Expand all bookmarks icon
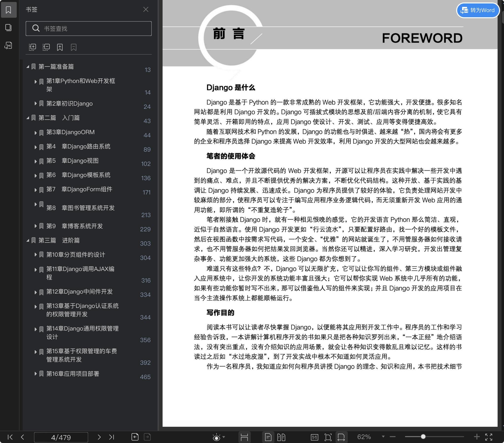Viewport: 504px width, 443px height. click(x=32, y=47)
